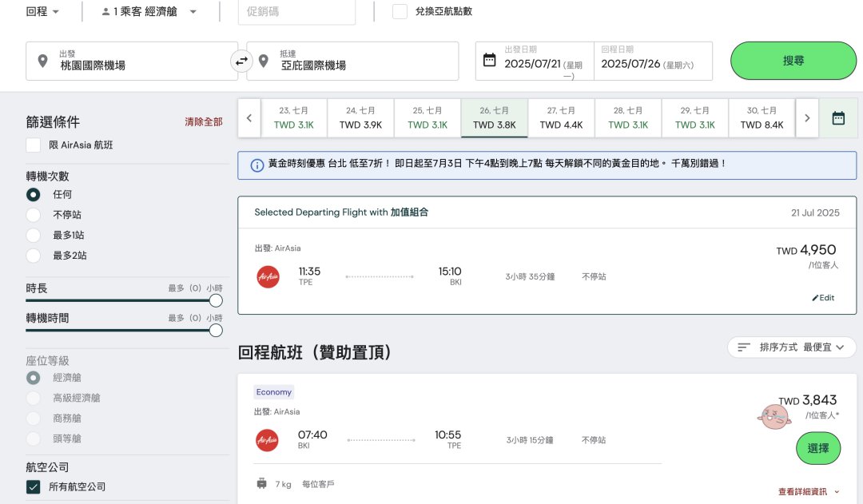Click the Economy fare tag
The height and width of the screenshot is (504, 863).
pyautogui.click(x=273, y=391)
